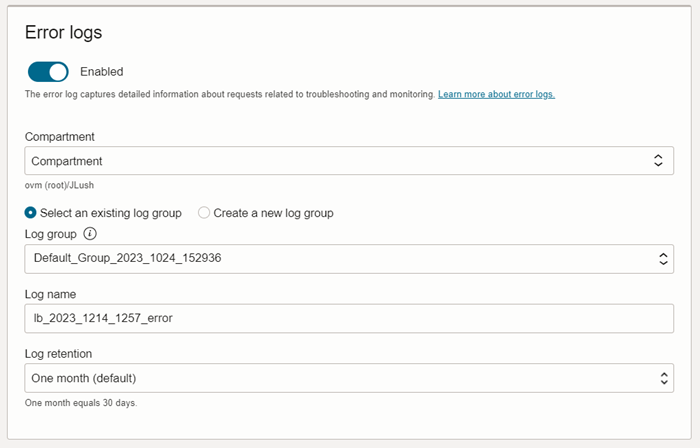Click the Compartment field label above dropdown
The width and height of the screenshot is (700, 448).
(60, 137)
